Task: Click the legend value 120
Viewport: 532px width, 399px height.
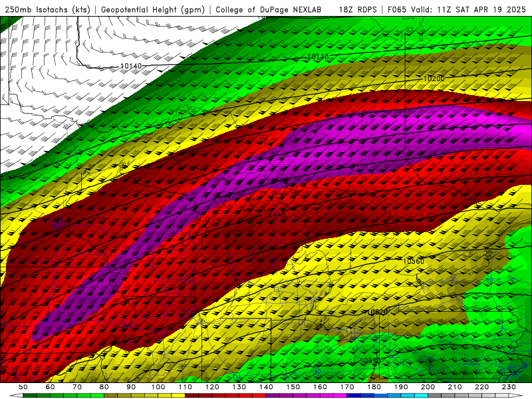Action: 212,387
